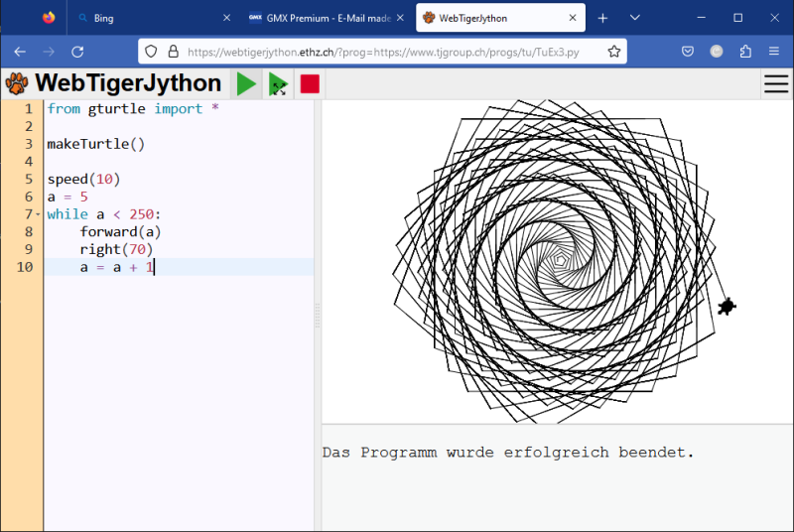Click the debug step-run icon
Screen dimensions: 794x532
pyautogui.click(x=278, y=84)
